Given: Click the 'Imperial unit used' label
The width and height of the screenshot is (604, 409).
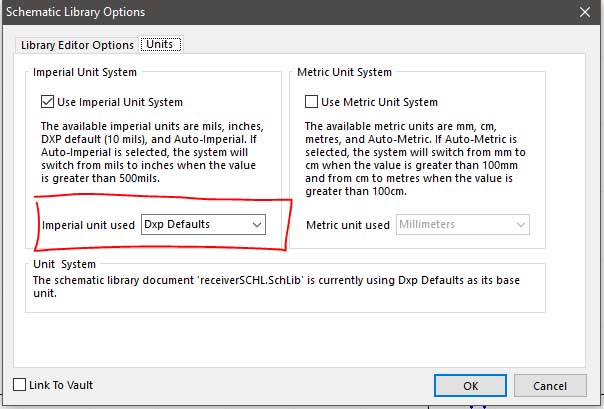Looking at the screenshot, I should tap(88, 225).
